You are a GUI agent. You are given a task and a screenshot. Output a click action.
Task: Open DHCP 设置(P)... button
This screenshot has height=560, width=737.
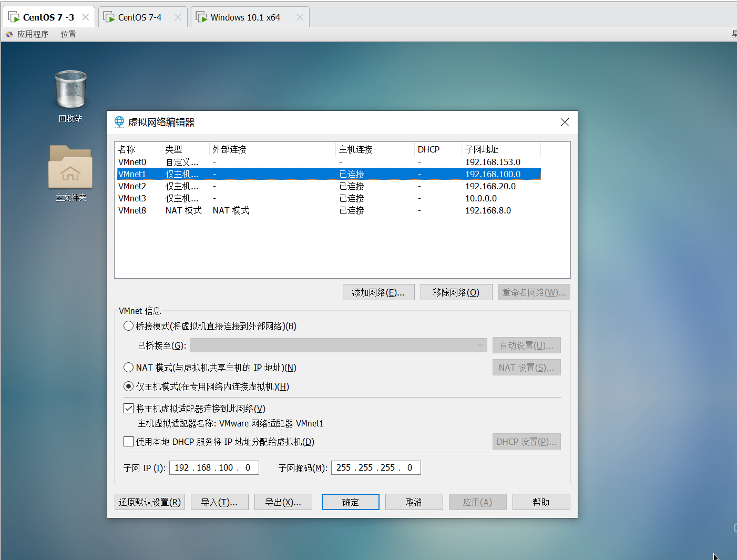coord(527,442)
